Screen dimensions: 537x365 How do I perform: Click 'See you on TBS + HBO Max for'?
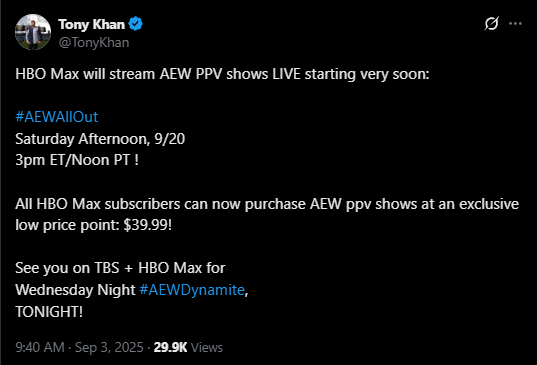120,268
